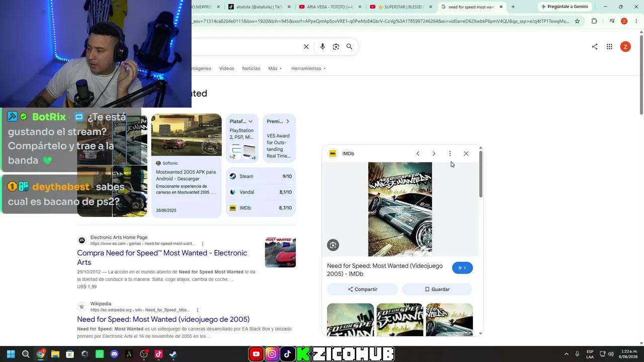Open more options in the IMDb image panel
Image resolution: width=644 pixels, height=362 pixels.
pyautogui.click(x=450, y=153)
